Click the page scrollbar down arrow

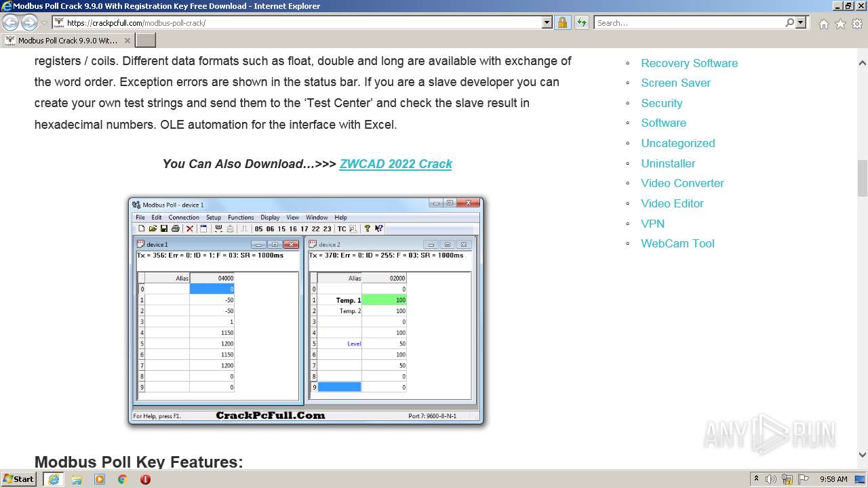(x=862, y=455)
